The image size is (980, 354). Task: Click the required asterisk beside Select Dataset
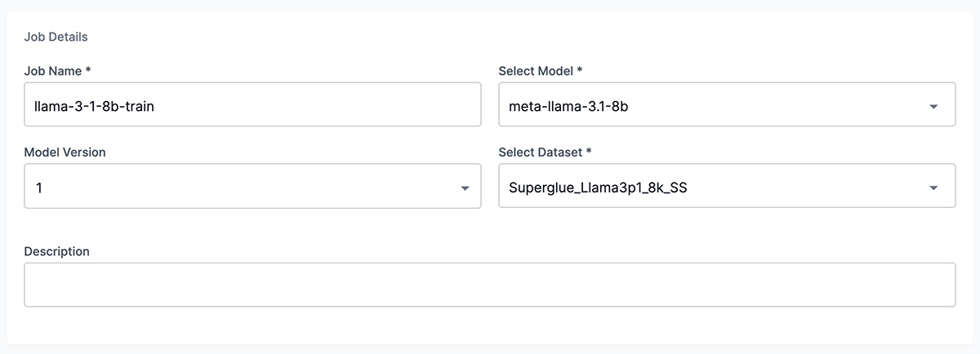(x=589, y=152)
